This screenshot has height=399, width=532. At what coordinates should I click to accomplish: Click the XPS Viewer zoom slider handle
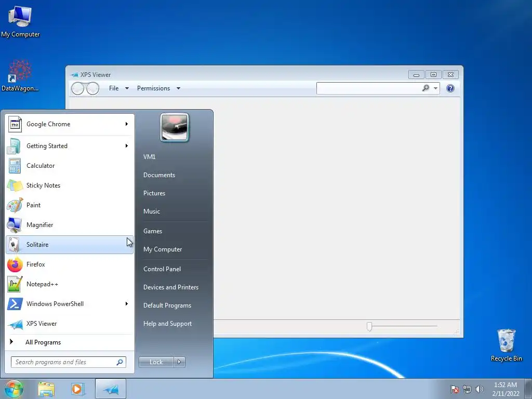tap(369, 326)
